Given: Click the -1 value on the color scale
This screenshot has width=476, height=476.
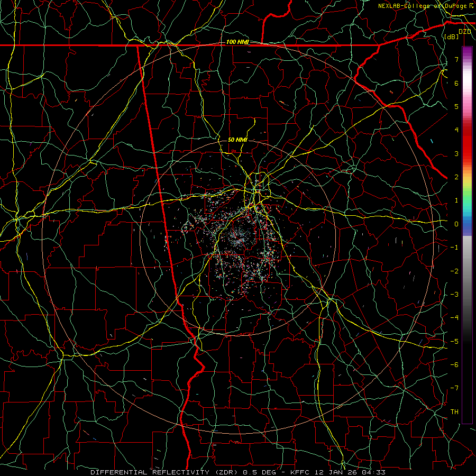Looking at the screenshot, I should coord(454,248).
